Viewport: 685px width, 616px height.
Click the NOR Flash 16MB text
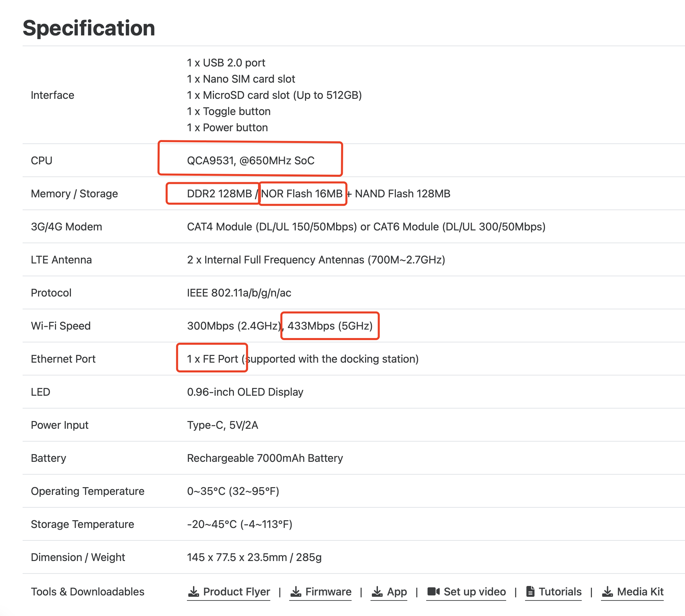[302, 194]
